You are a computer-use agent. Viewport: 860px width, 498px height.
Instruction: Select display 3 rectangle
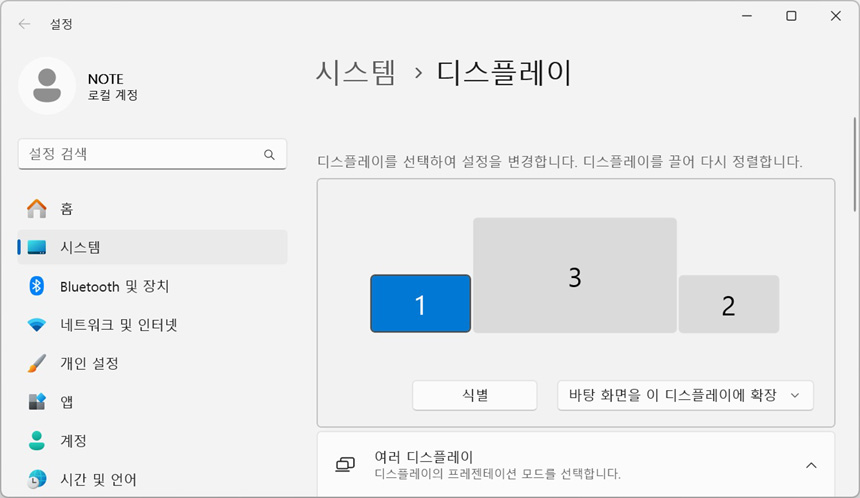(x=575, y=275)
